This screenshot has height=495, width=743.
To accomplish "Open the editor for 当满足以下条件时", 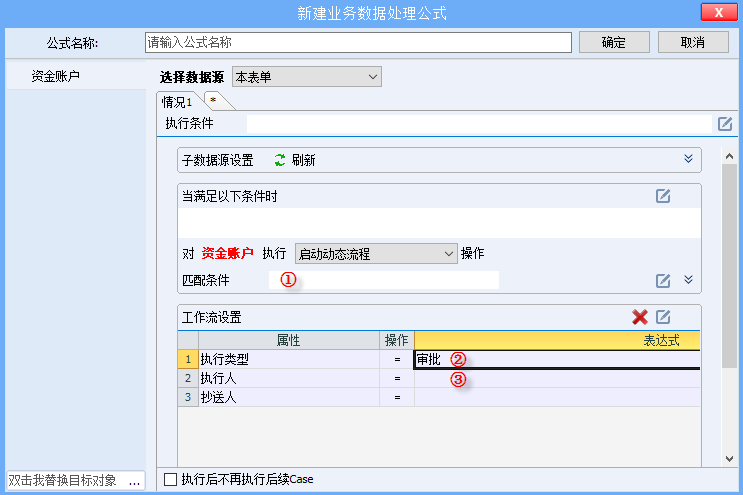I will (662, 196).
